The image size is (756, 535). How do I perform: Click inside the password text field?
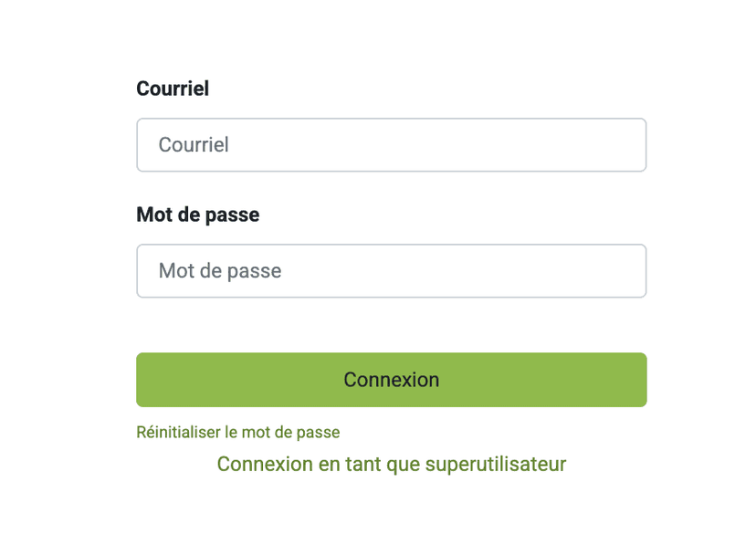click(391, 270)
